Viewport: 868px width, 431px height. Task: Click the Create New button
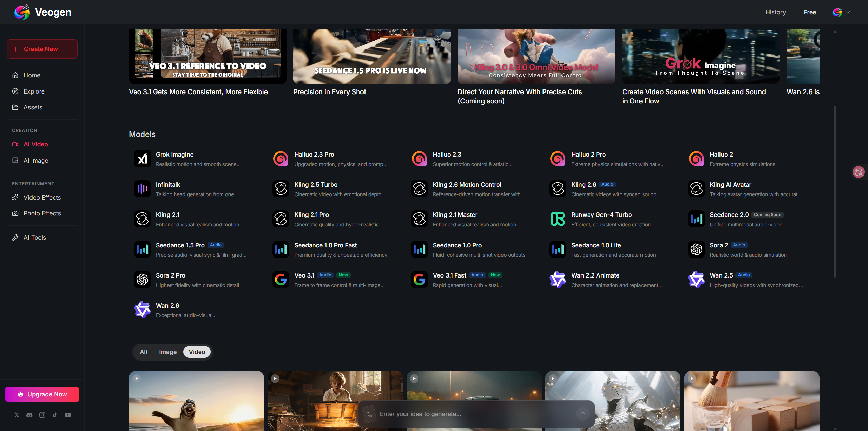click(42, 49)
